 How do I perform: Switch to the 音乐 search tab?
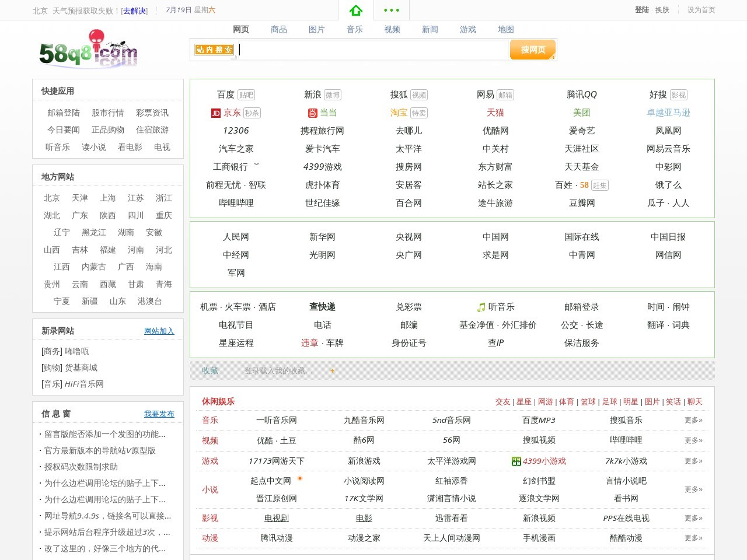coord(355,29)
